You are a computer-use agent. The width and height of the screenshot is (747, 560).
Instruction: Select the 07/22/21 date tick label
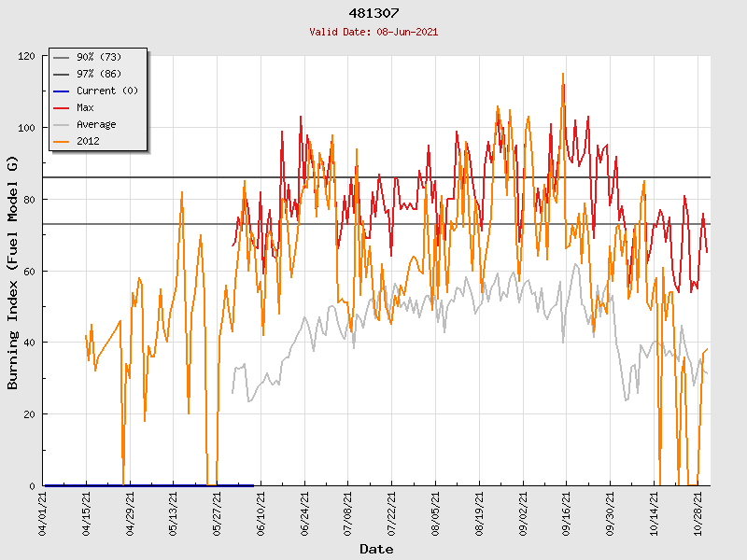(392, 512)
